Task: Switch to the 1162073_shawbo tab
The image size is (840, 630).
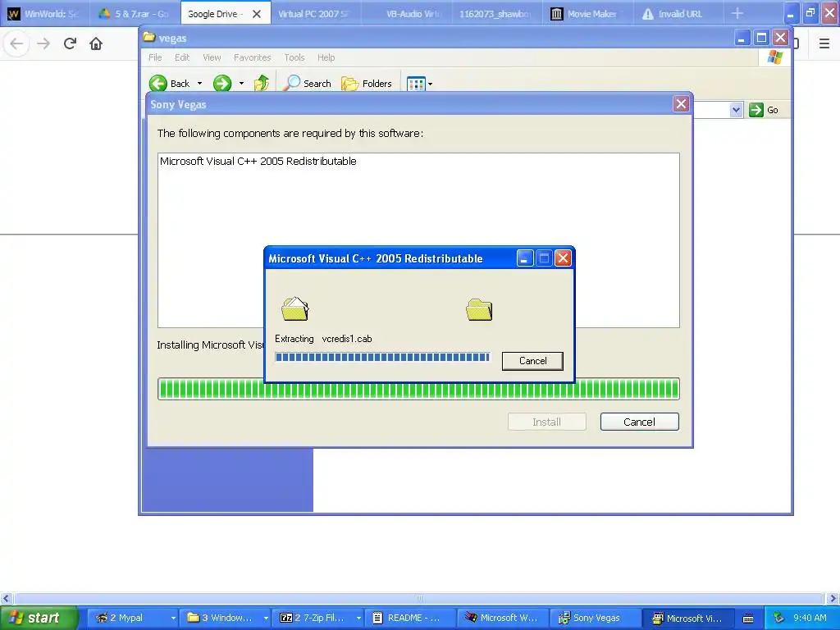Action: (x=497, y=14)
